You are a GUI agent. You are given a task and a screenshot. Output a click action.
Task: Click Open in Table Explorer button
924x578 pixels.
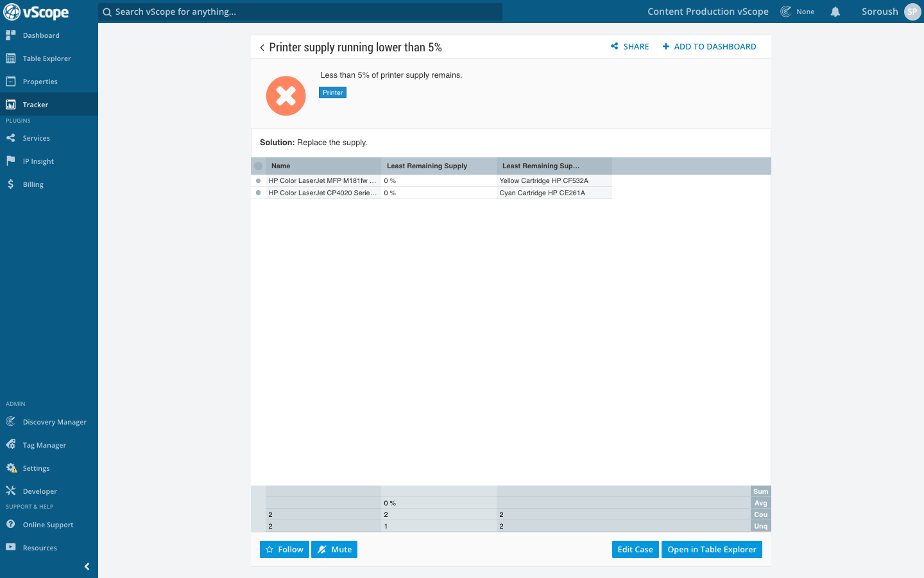(712, 550)
